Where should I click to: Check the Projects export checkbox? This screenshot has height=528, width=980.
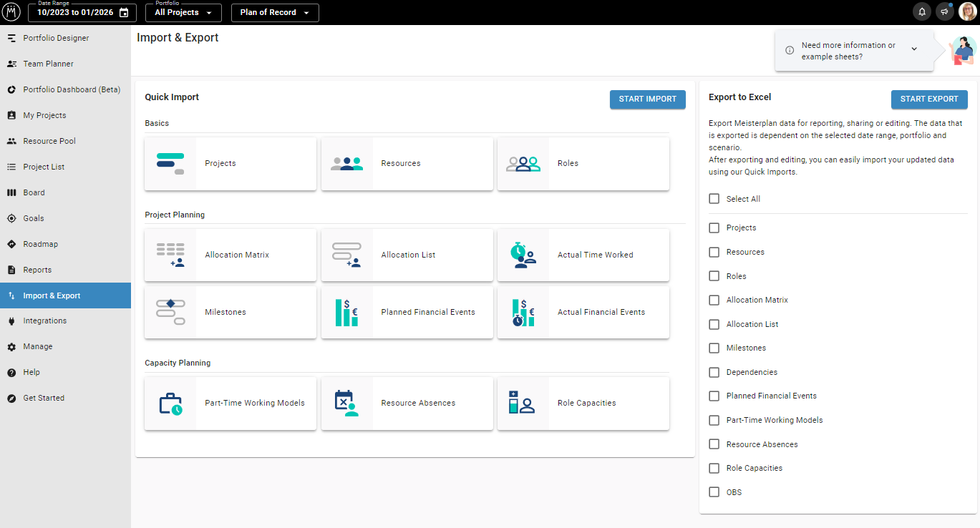pos(714,228)
